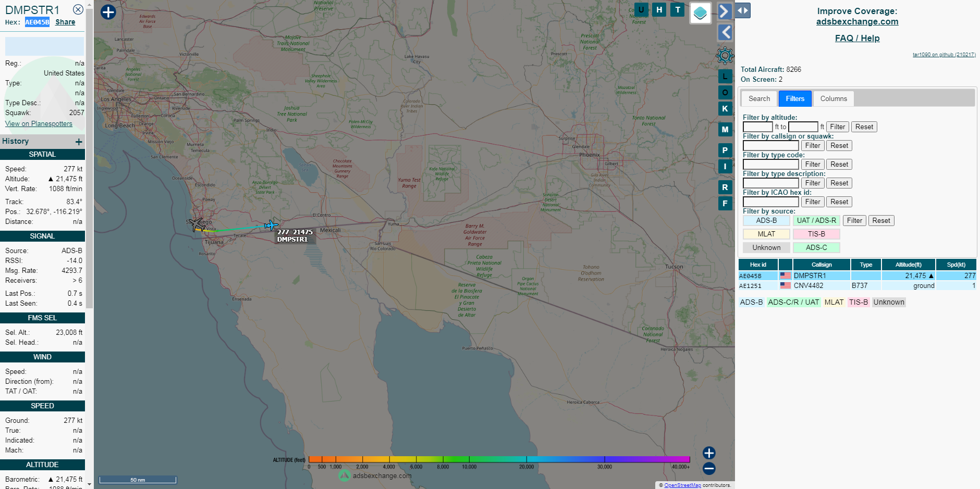This screenshot has height=489, width=980.
Task: Select the DMPSTR1 aircraft icon on map
Action: (x=271, y=225)
